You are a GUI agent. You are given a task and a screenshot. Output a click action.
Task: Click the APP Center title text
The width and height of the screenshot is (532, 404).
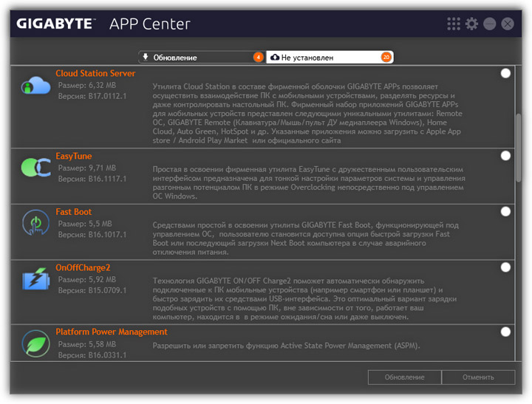tap(149, 24)
